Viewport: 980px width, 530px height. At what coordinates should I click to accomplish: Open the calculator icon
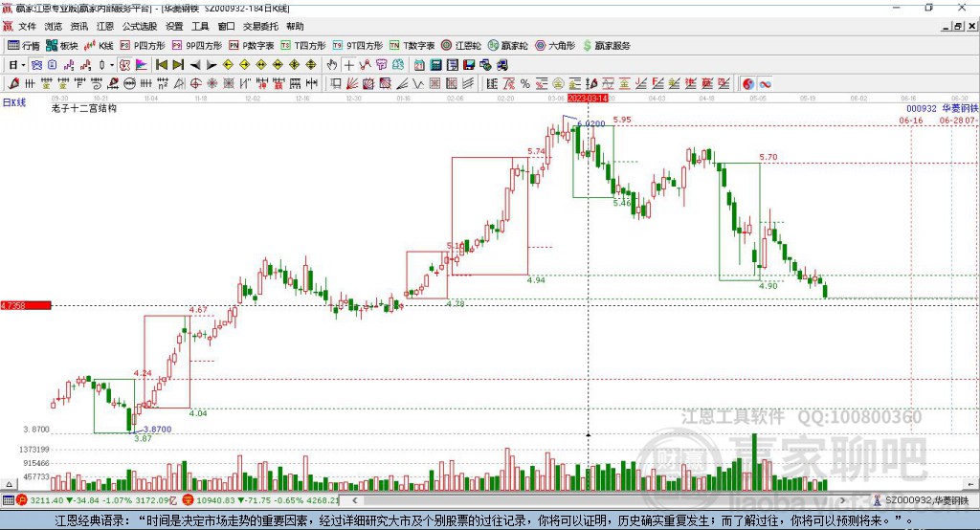pos(435,64)
